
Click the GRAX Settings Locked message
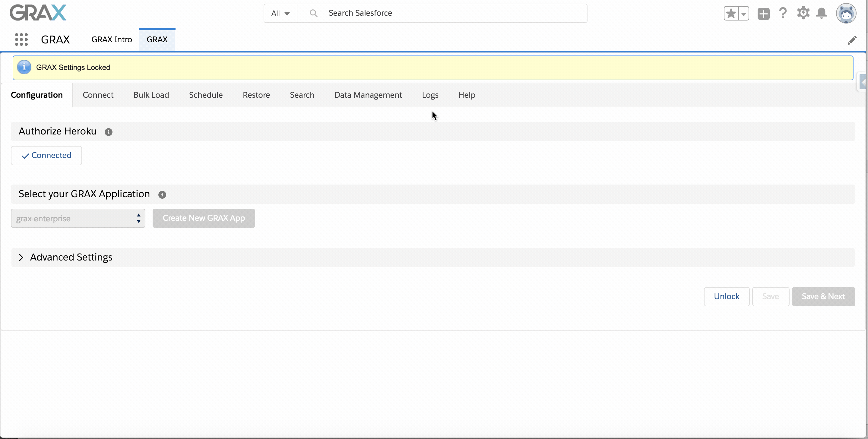click(x=73, y=67)
